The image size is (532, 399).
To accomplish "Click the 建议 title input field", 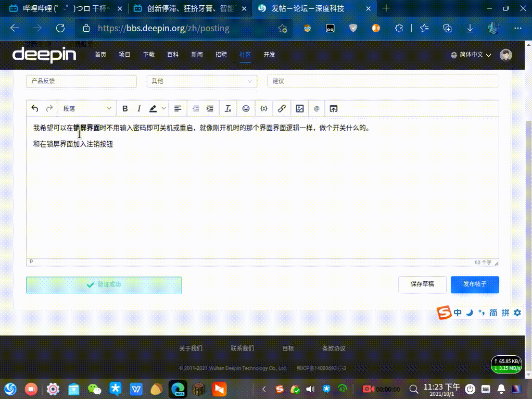I will click(x=383, y=81).
